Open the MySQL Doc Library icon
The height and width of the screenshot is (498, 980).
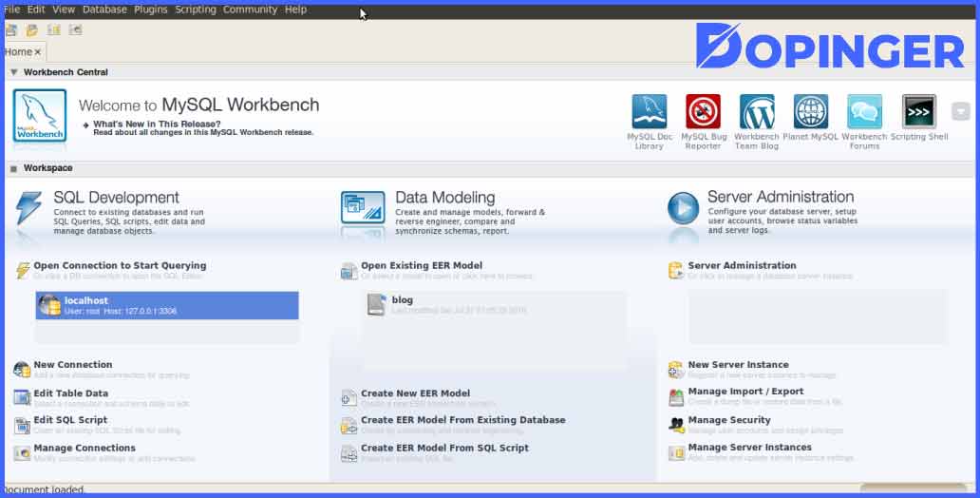click(x=650, y=111)
